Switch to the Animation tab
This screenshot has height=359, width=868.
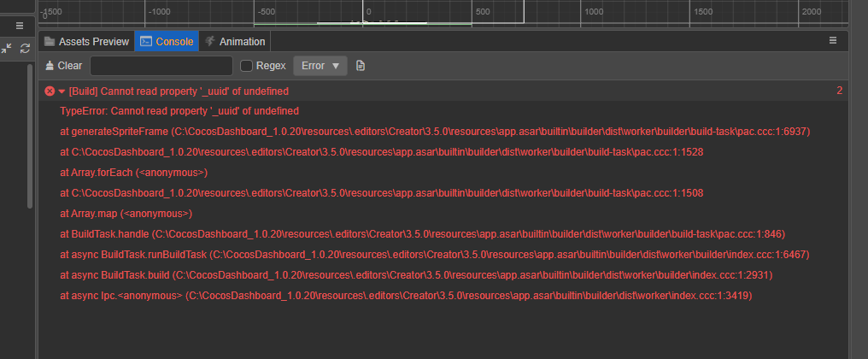[235, 42]
